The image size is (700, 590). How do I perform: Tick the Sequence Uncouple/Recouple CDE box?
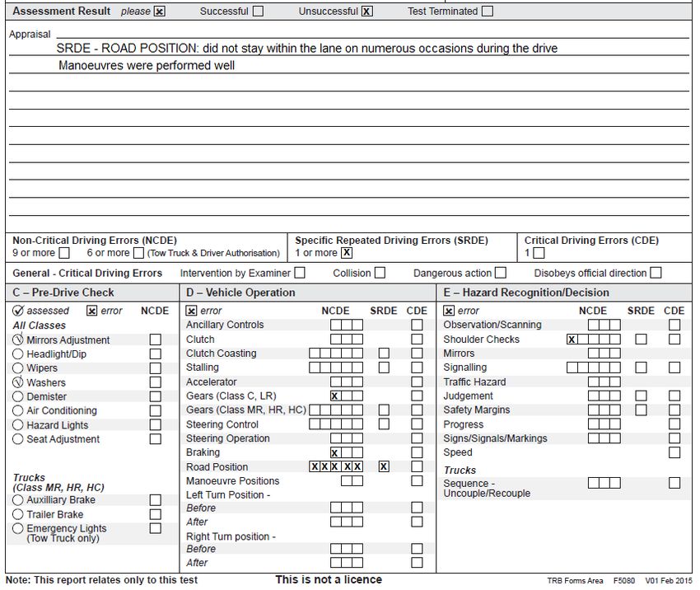pyautogui.click(x=674, y=483)
